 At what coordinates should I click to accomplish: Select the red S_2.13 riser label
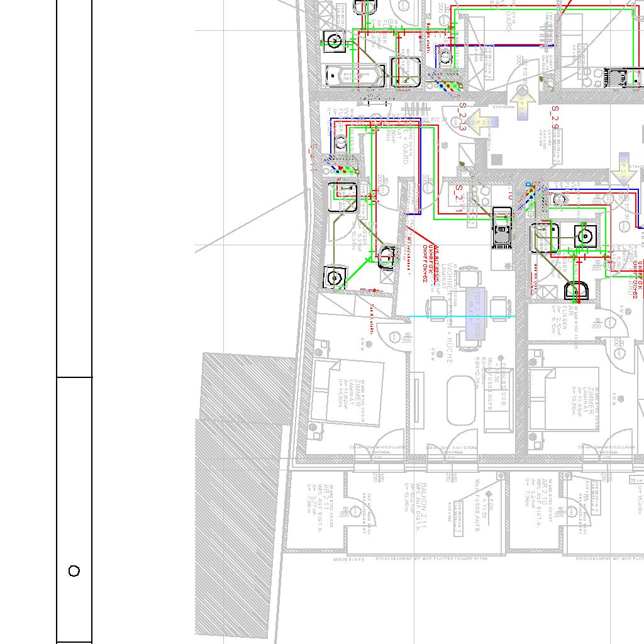pos(462,117)
